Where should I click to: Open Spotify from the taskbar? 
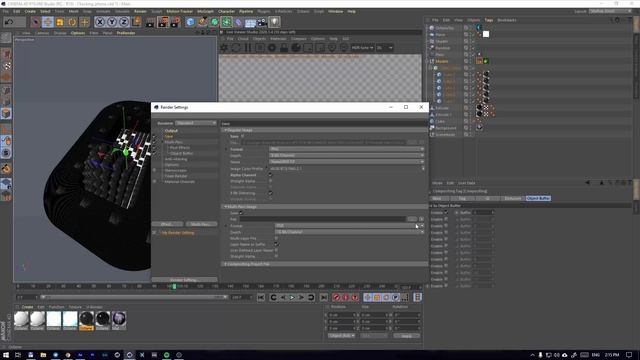coord(167,355)
